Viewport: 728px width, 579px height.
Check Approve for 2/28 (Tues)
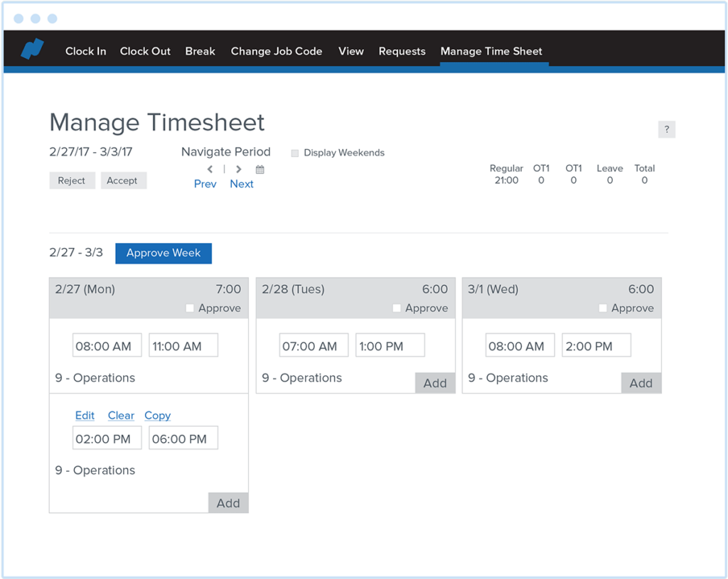tap(397, 308)
